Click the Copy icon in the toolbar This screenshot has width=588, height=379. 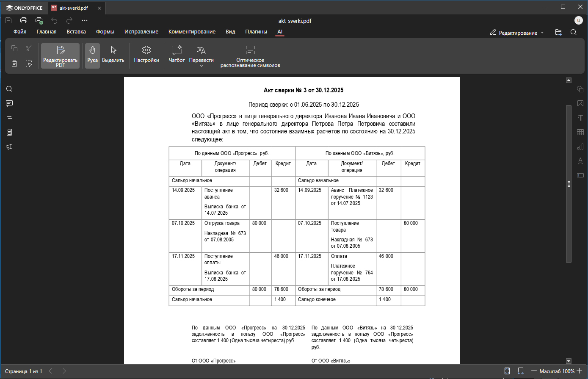[14, 48]
